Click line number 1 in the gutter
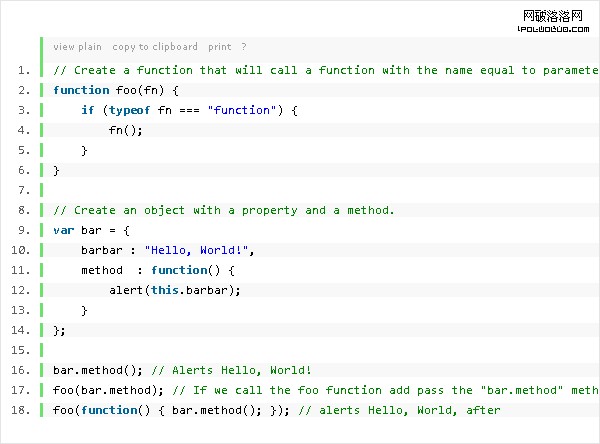Screen dimensions: 600x444 pyautogui.click(x=23, y=70)
